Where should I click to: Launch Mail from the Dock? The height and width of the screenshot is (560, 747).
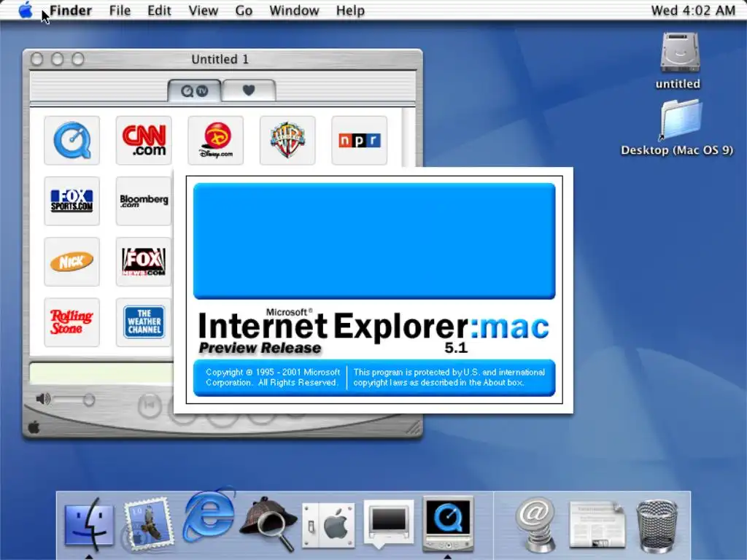(149, 524)
